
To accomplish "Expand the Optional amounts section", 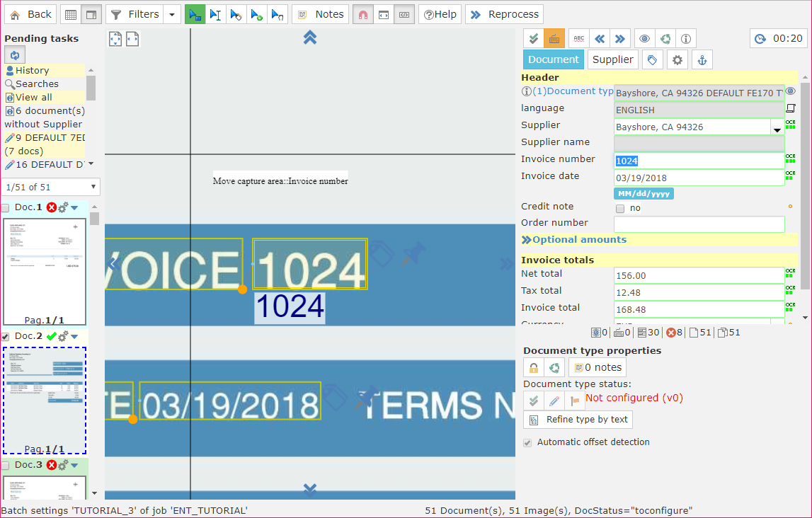I will click(x=574, y=240).
